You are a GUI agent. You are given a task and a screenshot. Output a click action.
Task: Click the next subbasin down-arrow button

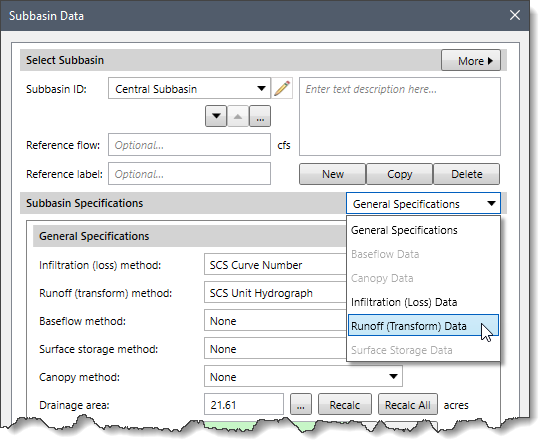[216, 116]
